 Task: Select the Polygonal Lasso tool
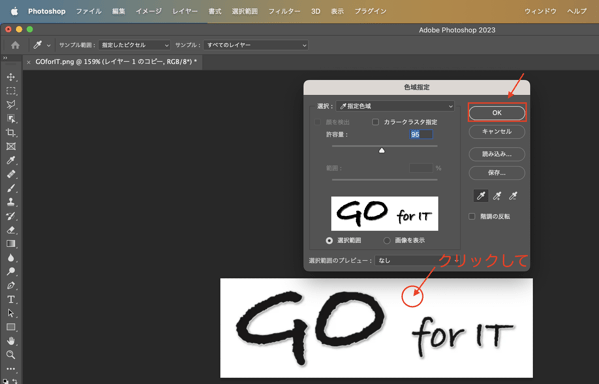pos(11,105)
